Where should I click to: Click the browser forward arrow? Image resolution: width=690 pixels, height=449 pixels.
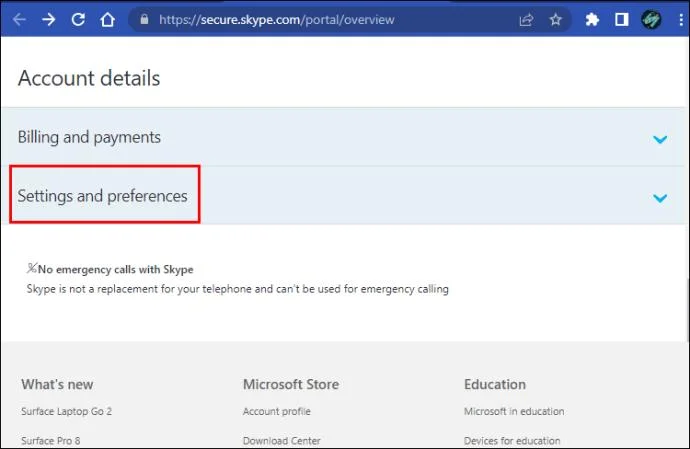(49, 19)
